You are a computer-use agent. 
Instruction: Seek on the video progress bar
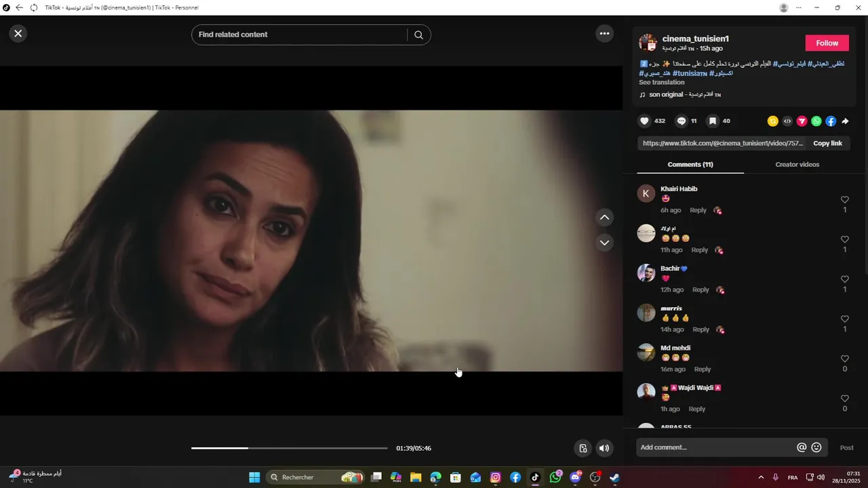tap(290, 448)
